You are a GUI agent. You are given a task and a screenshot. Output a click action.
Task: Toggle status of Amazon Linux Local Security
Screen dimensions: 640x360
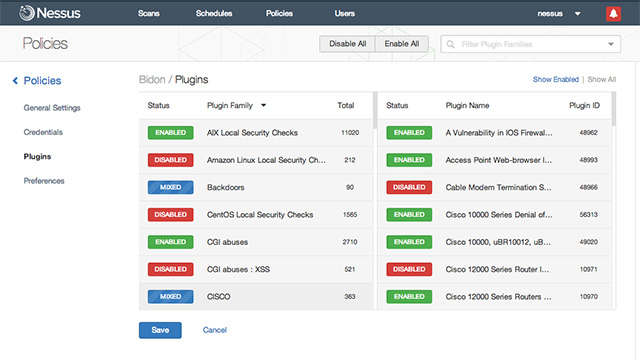pos(171,160)
